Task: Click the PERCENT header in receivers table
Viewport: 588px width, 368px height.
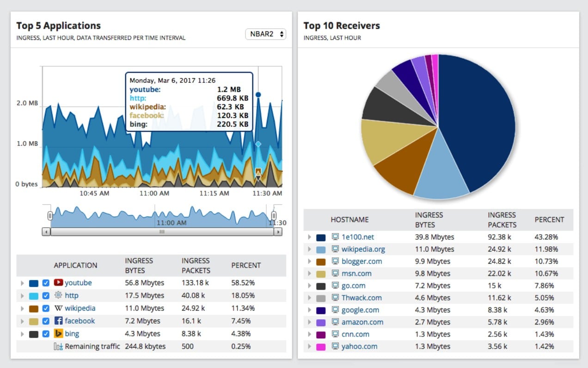Action: (x=550, y=219)
